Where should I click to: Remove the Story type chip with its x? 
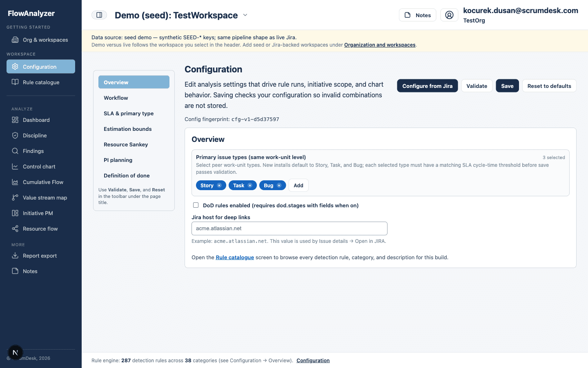click(x=219, y=186)
